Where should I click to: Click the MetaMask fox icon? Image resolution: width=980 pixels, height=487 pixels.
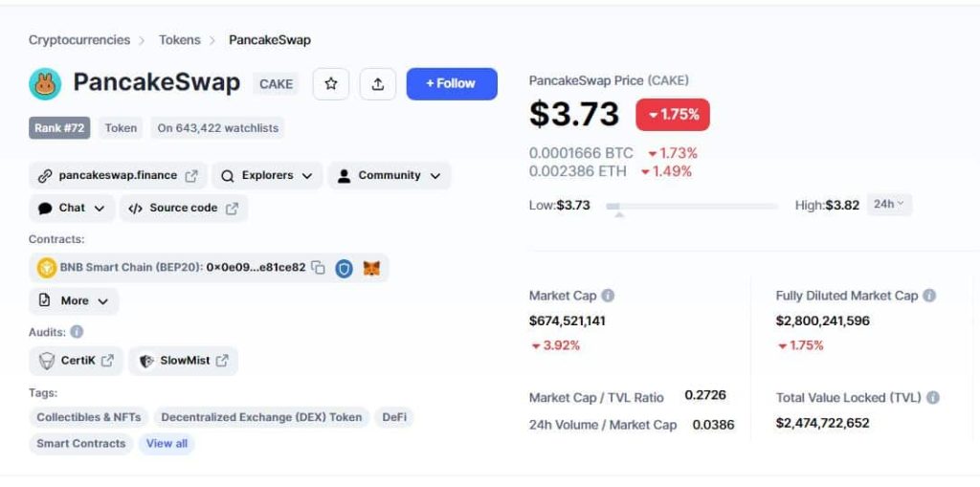(x=371, y=268)
